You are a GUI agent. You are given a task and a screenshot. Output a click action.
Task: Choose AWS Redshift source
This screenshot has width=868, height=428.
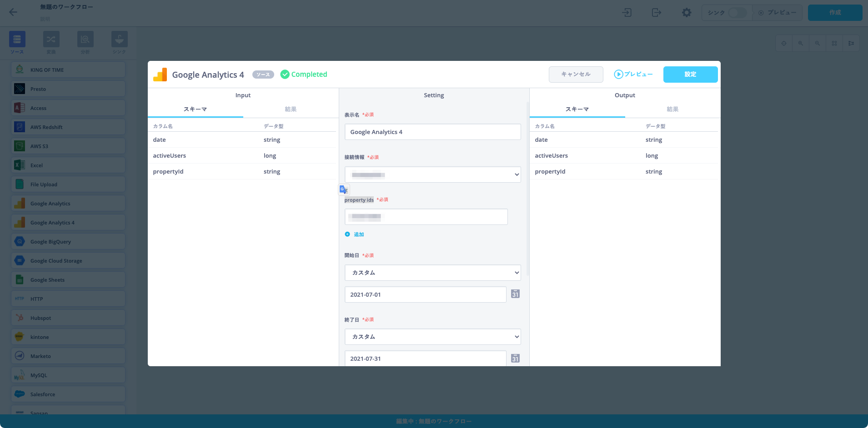68,127
